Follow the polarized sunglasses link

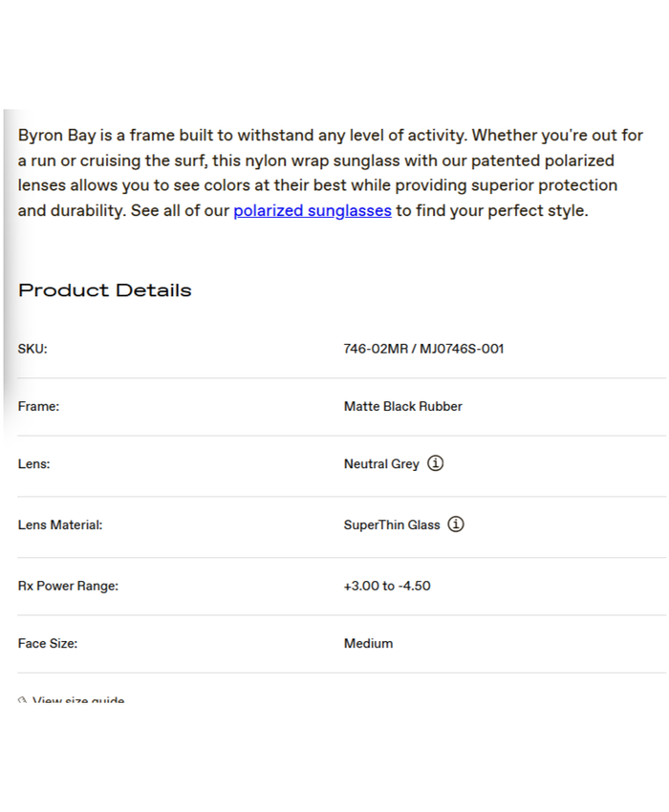pos(313,210)
